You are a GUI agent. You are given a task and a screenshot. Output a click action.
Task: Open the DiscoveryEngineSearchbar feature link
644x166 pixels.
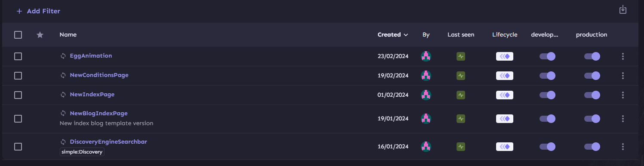pos(108,141)
